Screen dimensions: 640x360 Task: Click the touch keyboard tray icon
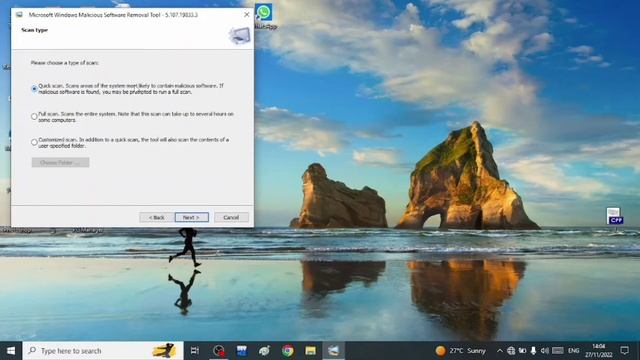558,351
